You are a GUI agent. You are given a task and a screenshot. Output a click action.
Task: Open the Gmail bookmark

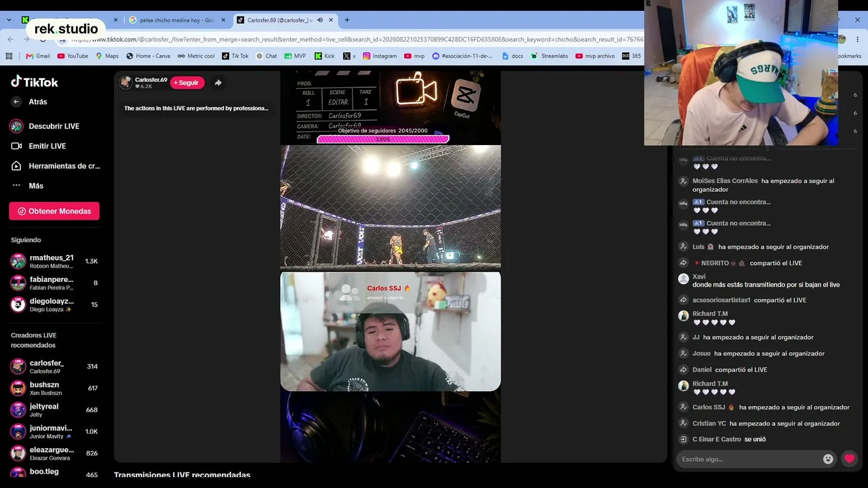click(x=37, y=56)
